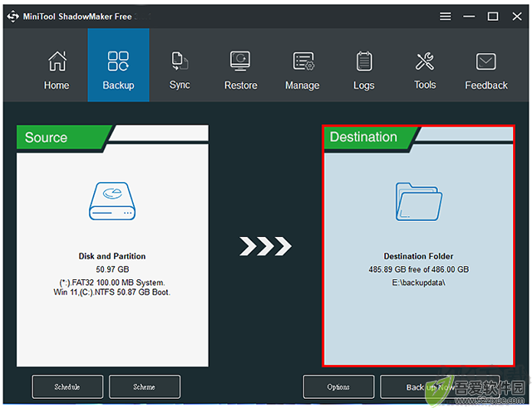Click the Destination panel header
The height and width of the screenshot is (408, 532).
click(370, 137)
